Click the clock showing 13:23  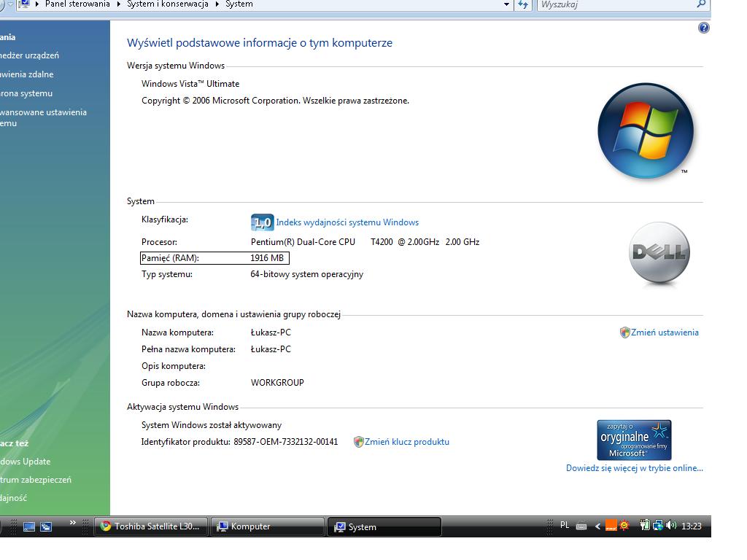pyautogui.click(x=692, y=526)
